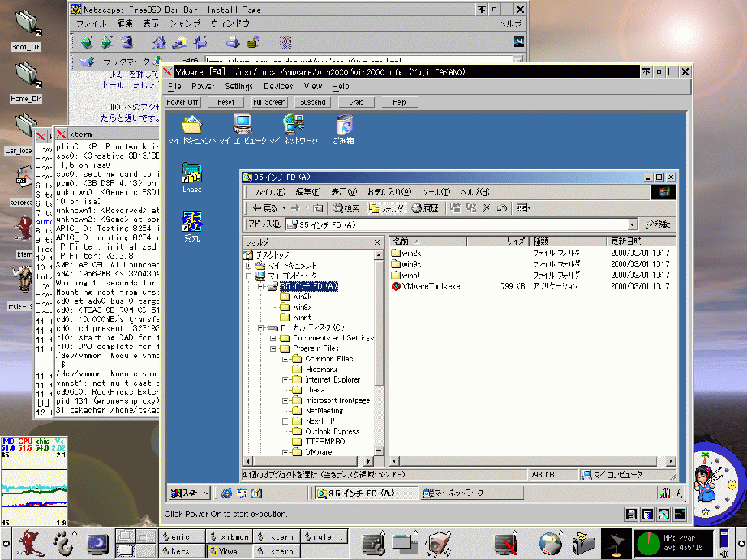Screen dimensions: 747x560
Task: Open the ファイル menu in Netscape
Action: pos(91,24)
